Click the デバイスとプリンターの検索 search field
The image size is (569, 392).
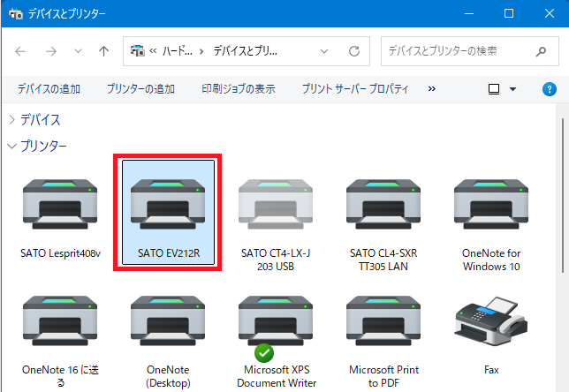pos(469,51)
